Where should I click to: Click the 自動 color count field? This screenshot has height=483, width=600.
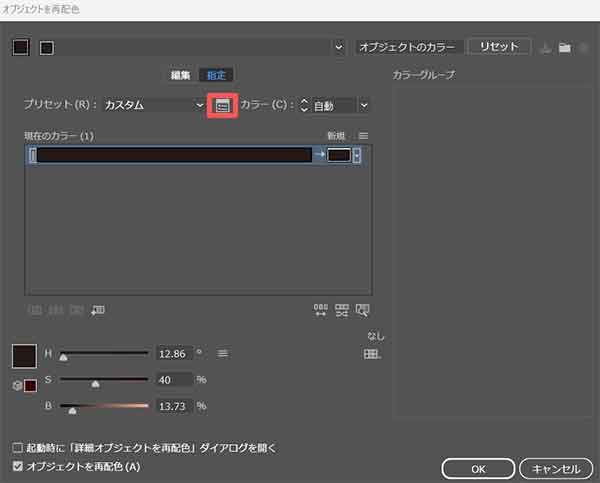tap(334, 105)
